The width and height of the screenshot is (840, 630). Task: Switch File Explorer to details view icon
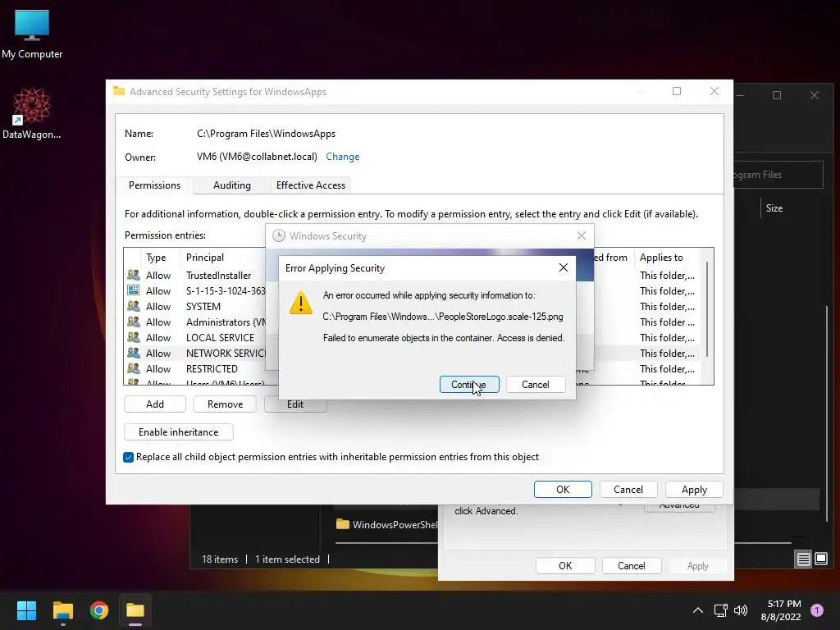point(804,559)
